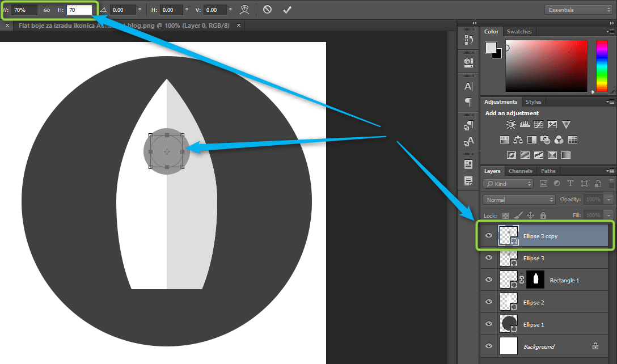Hide the Ellipse 1 layer

[489, 324]
